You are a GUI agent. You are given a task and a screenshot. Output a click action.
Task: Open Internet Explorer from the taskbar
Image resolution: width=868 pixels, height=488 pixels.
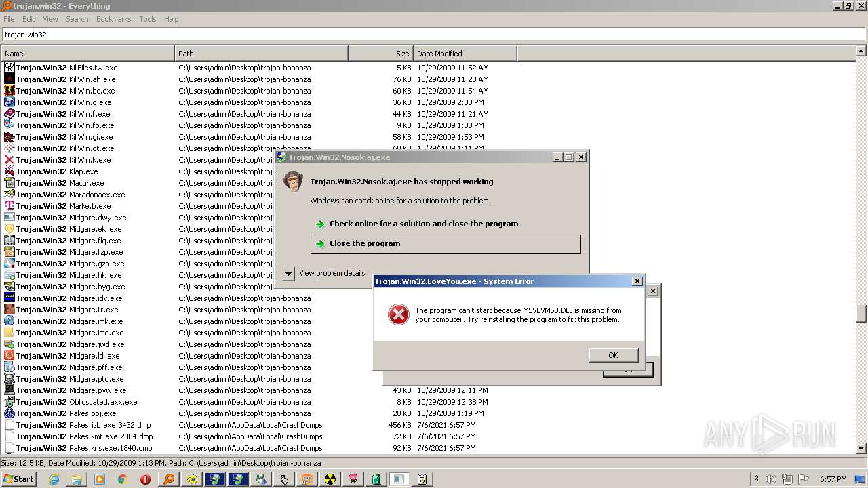[54, 479]
